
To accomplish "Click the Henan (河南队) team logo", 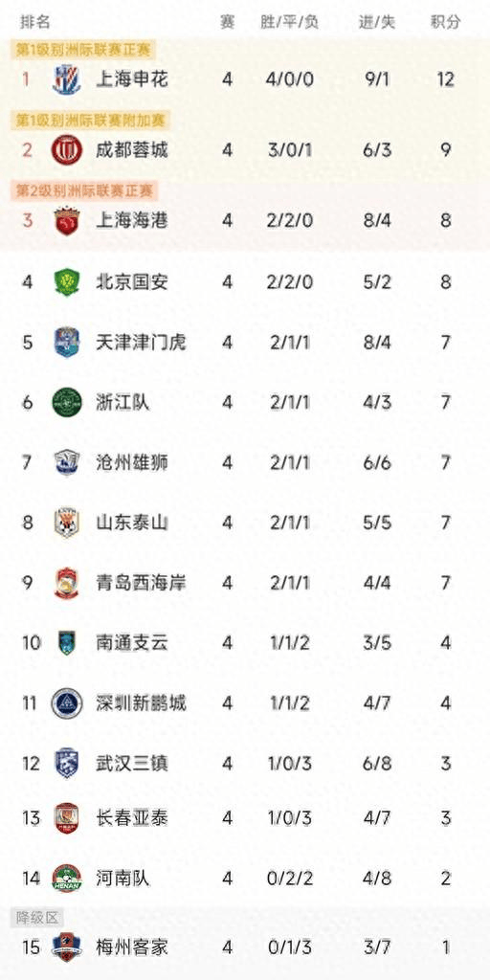I will (x=67, y=879).
